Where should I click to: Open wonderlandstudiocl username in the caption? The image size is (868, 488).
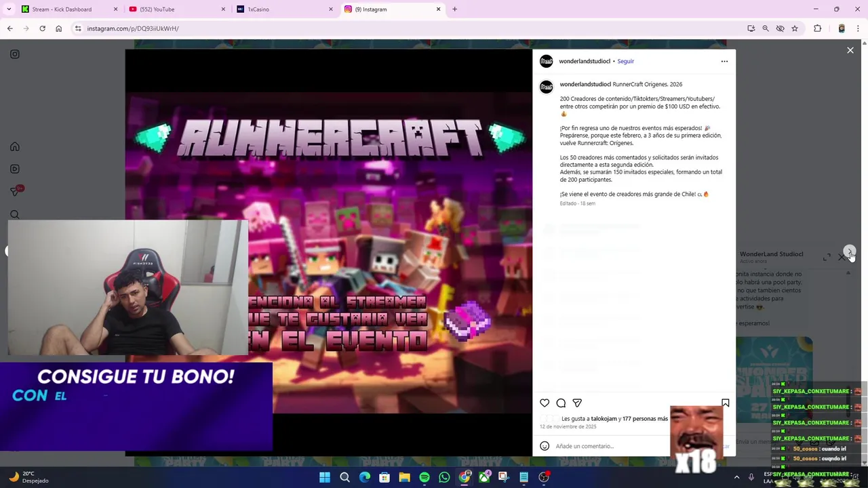[585, 84]
